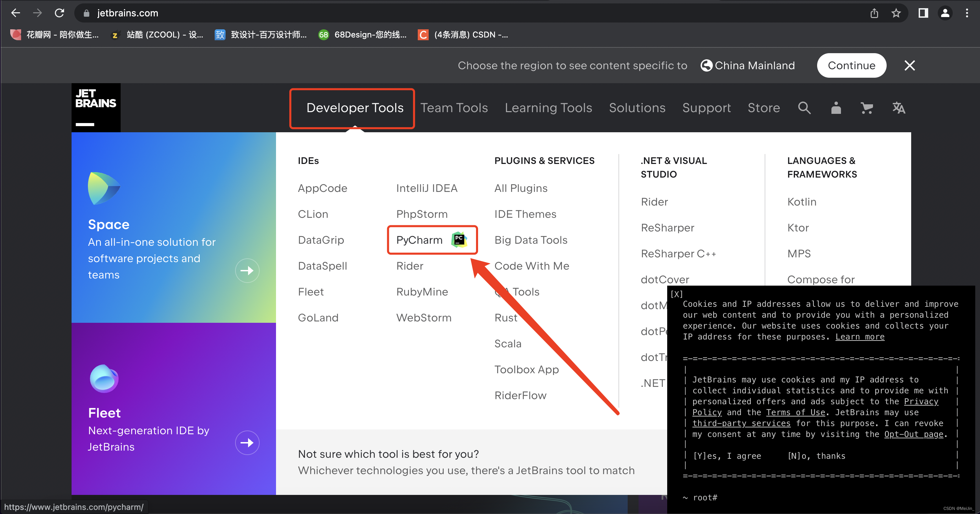Open Code With Me link
This screenshot has height=514, width=980.
click(532, 266)
